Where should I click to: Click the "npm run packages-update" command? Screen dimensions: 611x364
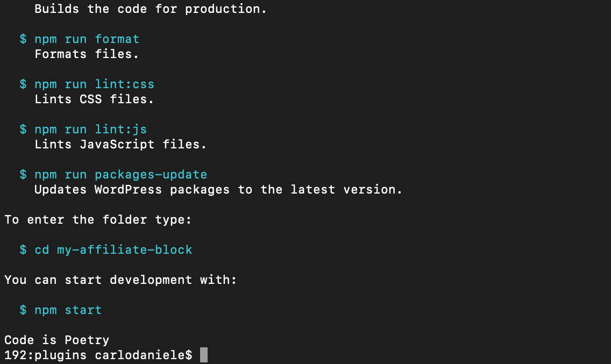[120, 175]
